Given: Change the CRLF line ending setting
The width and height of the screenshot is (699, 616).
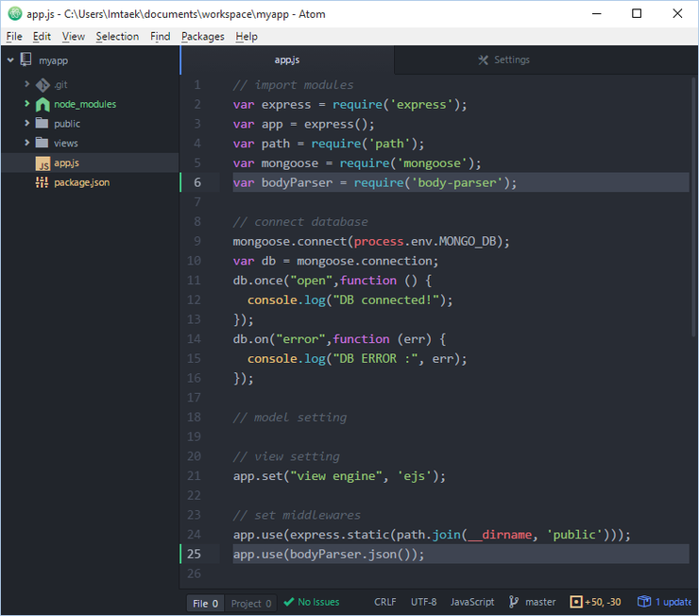Looking at the screenshot, I should [x=385, y=602].
